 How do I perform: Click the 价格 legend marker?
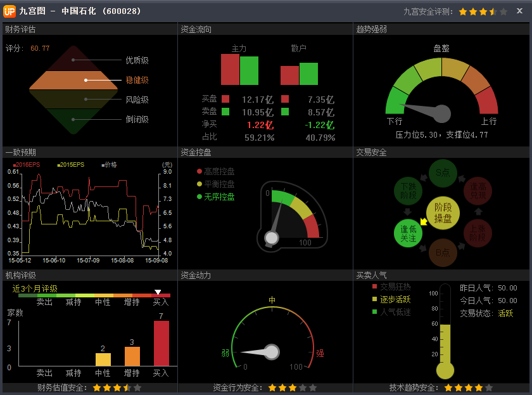[x=103, y=165]
